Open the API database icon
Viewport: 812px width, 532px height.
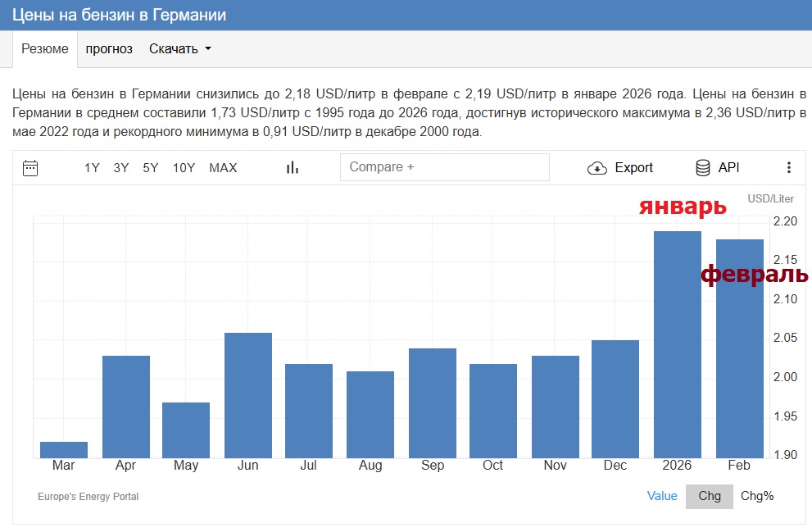(x=703, y=168)
